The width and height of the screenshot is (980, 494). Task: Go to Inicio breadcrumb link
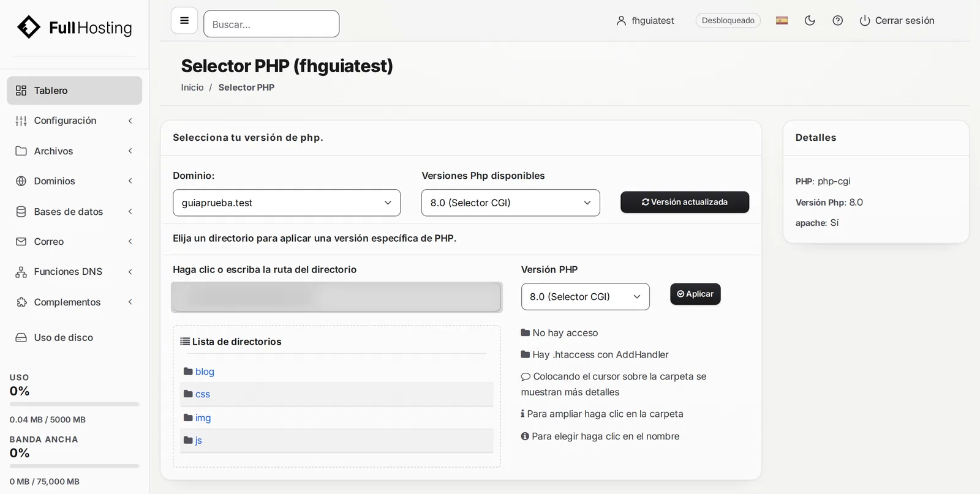point(192,88)
